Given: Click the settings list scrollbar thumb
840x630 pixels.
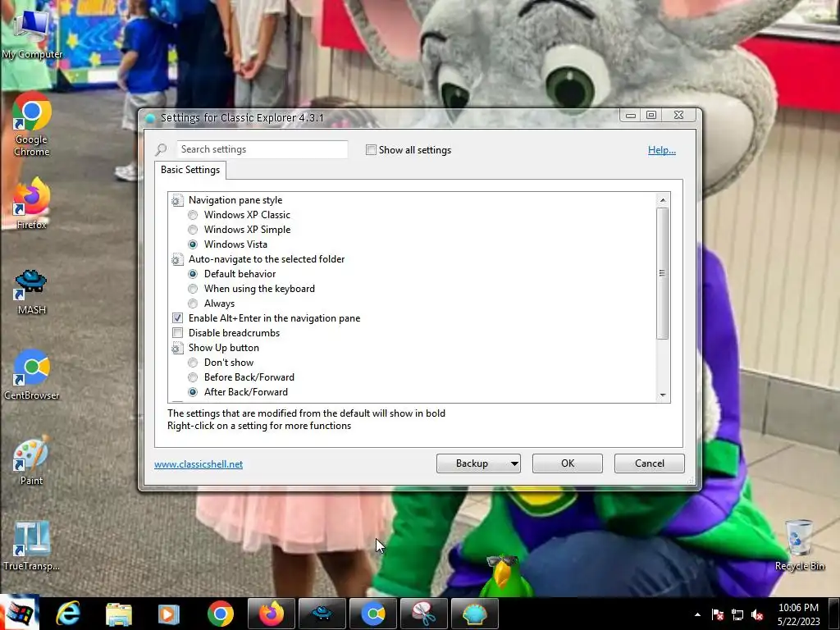Looking at the screenshot, I should 663,273.
